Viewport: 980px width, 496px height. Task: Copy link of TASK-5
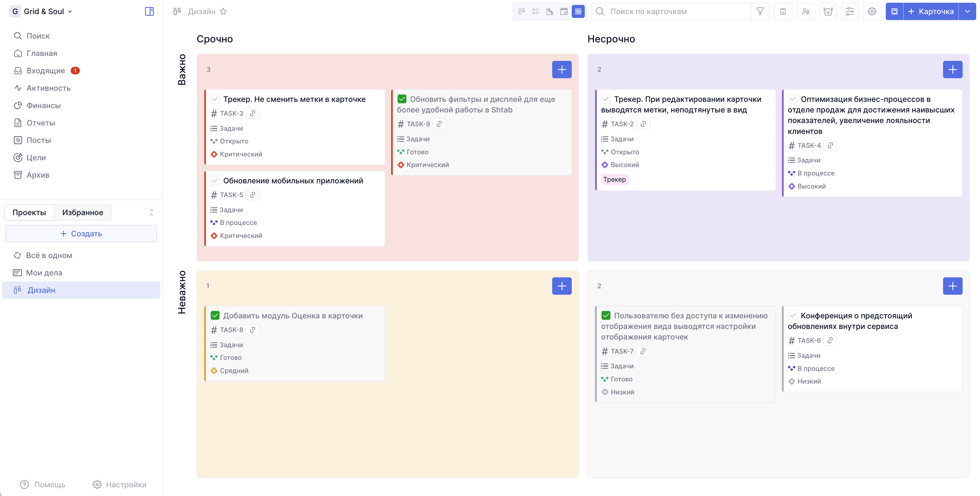(253, 195)
